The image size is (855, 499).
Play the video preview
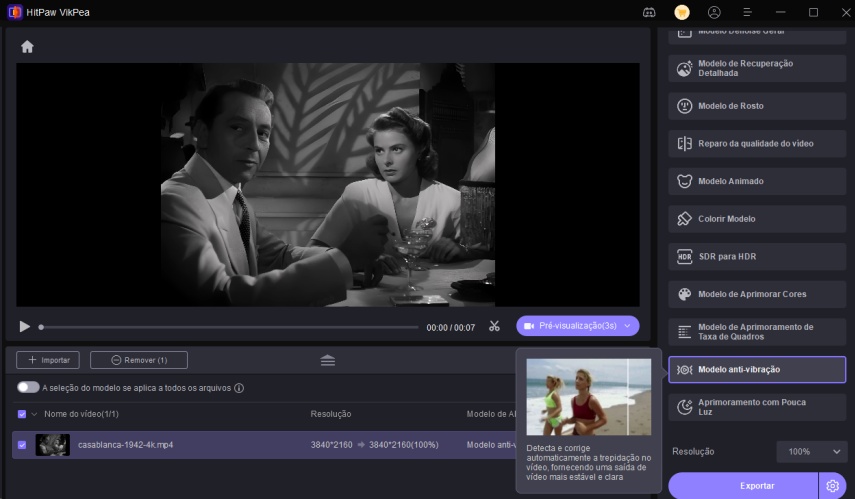25,327
